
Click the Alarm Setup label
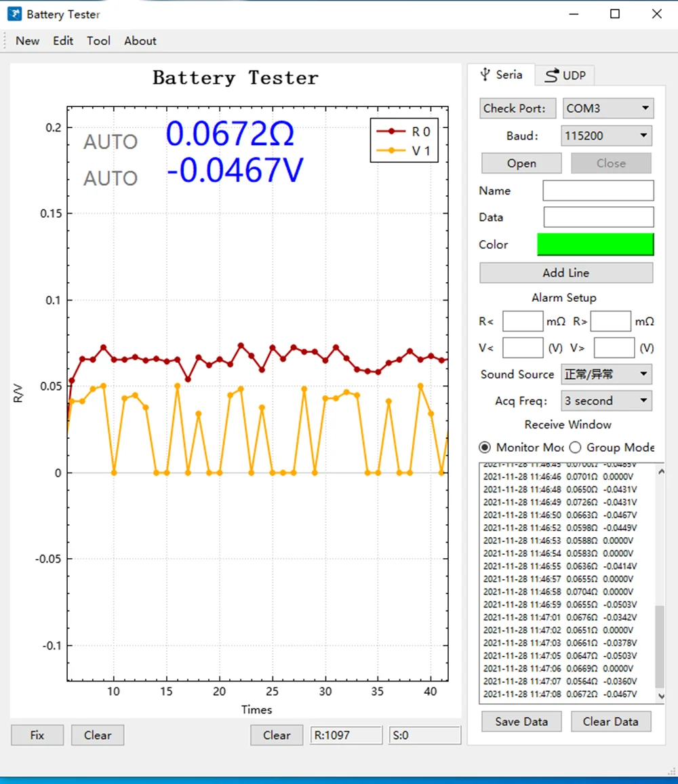[564, 298]
